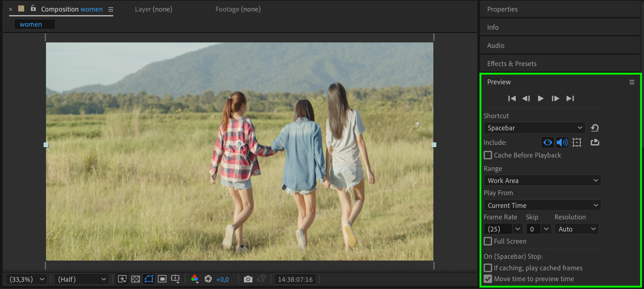Show channel and color management icon
Image resolution: width=644 pixels, height=289 pixels.
(195, 279)
